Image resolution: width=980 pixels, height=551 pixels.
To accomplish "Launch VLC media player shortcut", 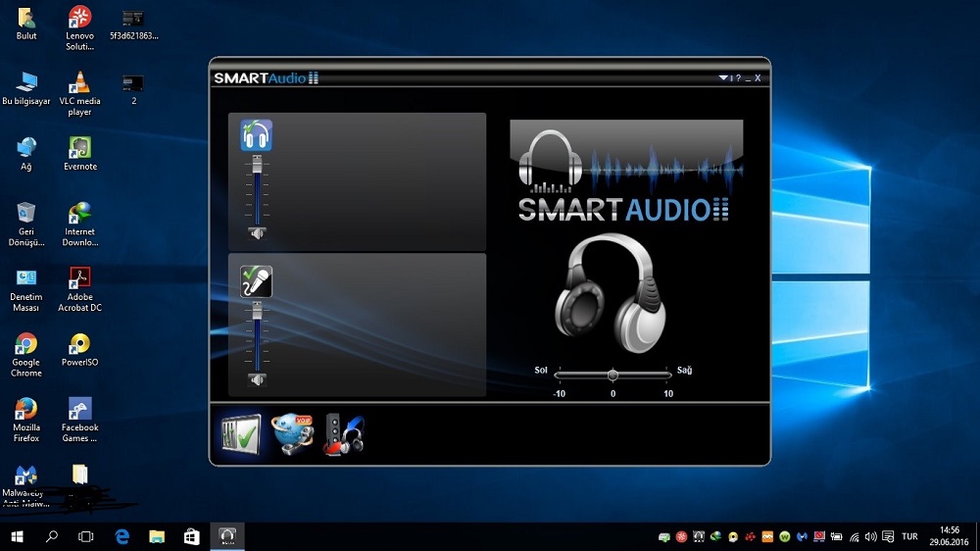I will (x=80, y=94).
